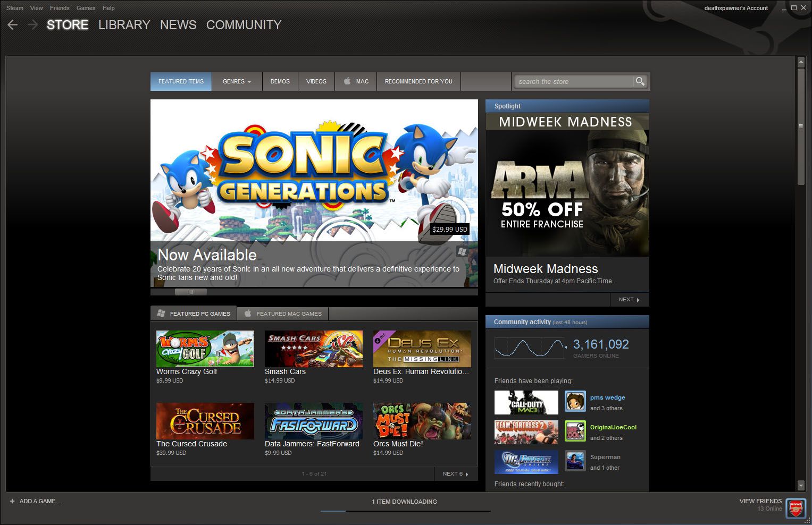Open Worms Crazy Golf thumbnail
The image size is (812, 525).
pos(205,349)
